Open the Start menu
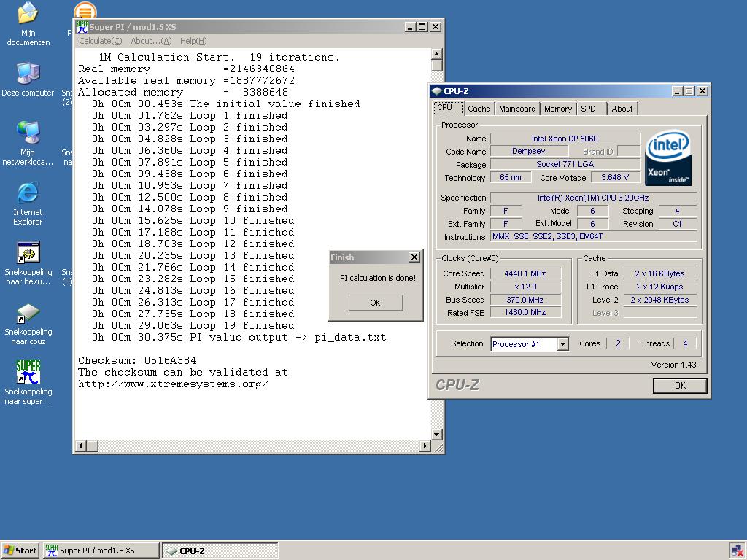This screenshot has width=747, height=560. click(x=20, y=551)
